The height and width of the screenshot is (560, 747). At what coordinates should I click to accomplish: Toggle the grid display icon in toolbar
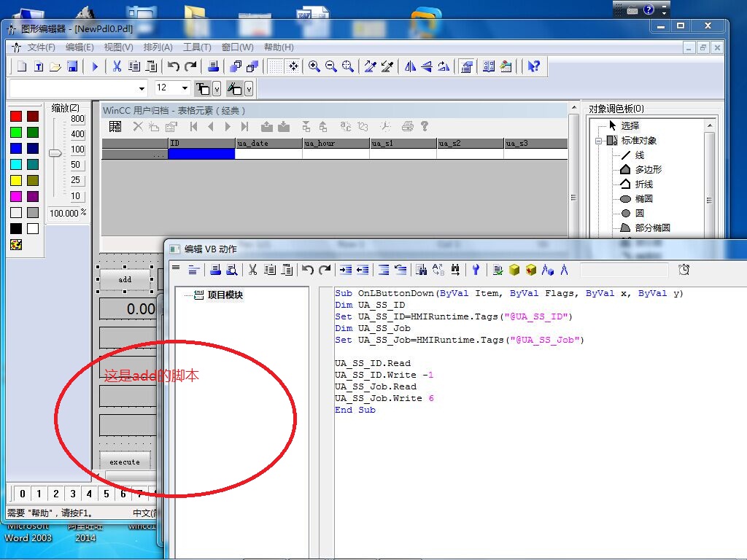[x=275, y=66]
